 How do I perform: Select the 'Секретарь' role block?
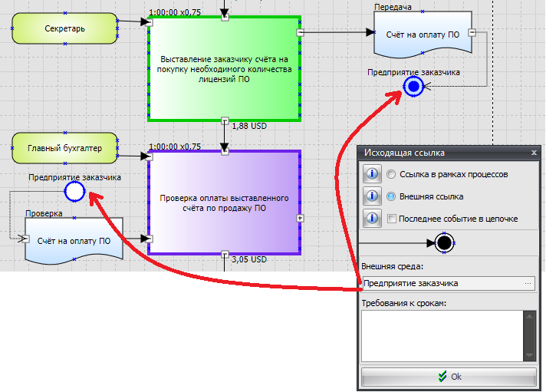[x=64, y=29]
